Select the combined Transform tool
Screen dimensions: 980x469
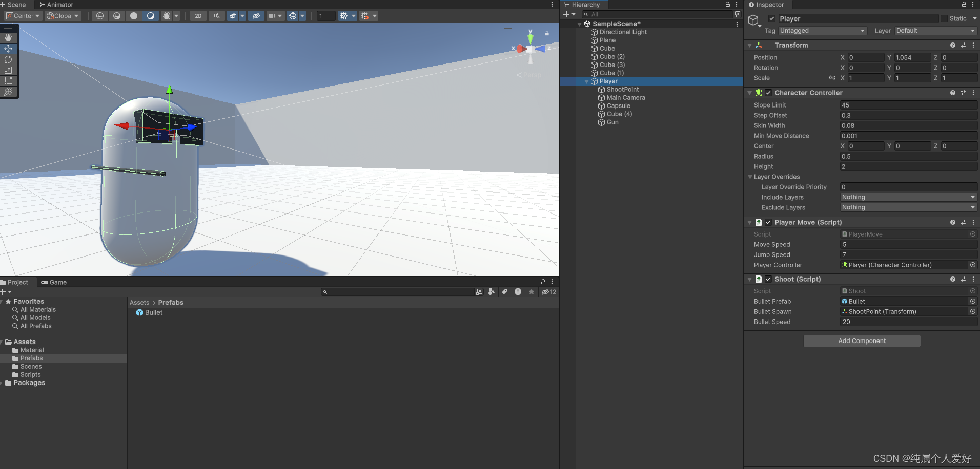pos(9,92)
